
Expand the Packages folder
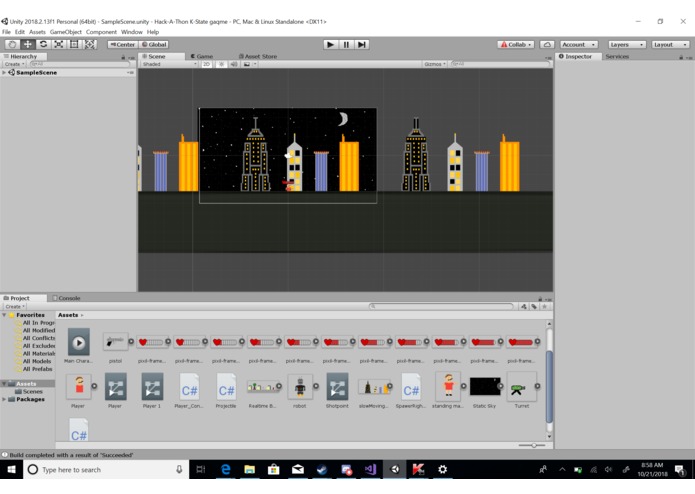tap(4, 399)
